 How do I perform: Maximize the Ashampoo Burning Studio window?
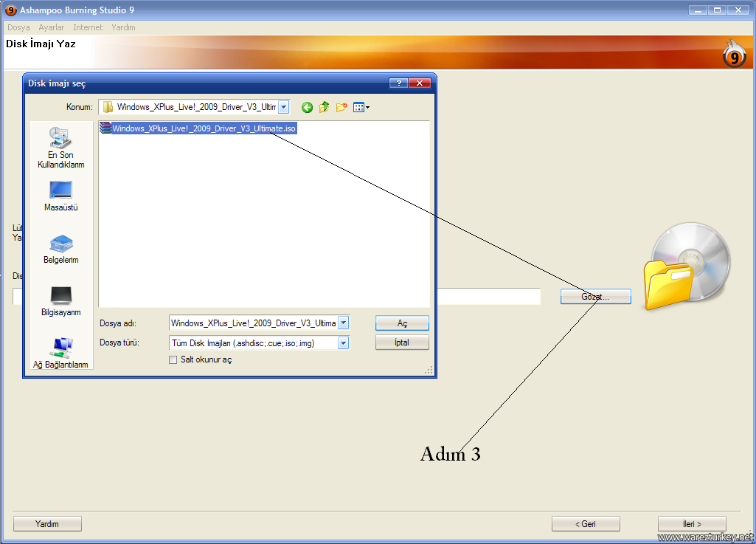(x=718, y=10)
